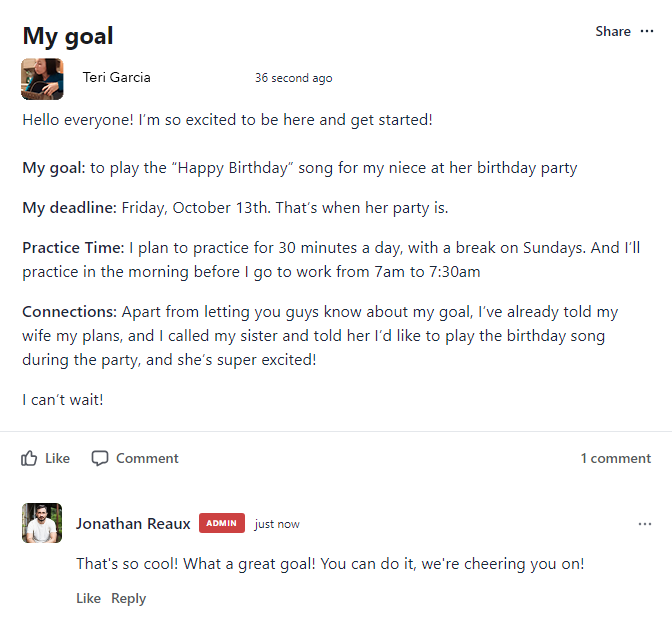Open the three-dot menu on Jonathan's comment
The width and height of the screenshot is (672, 619).
(x=645, y=524)
